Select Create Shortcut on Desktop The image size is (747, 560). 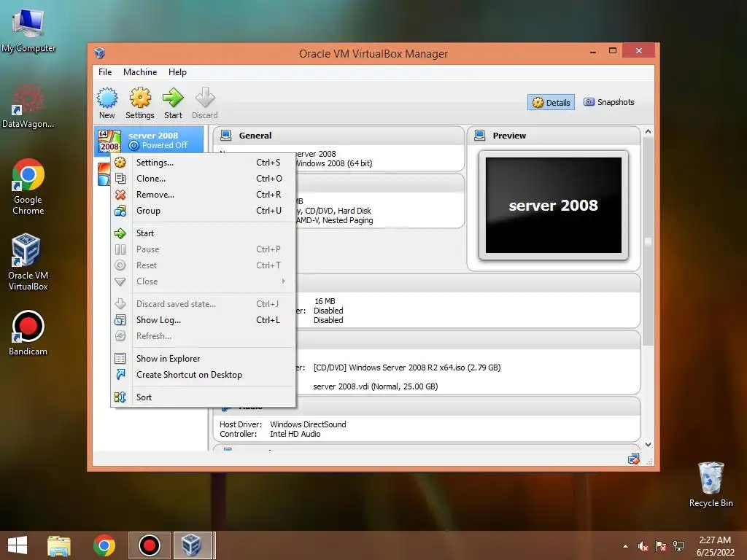pyautogui.click(x=203, y=375)
